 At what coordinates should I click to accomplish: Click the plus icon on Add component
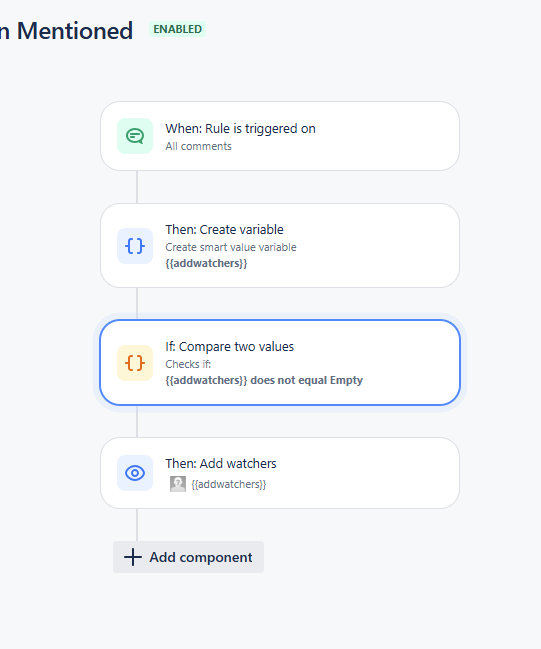133,557
